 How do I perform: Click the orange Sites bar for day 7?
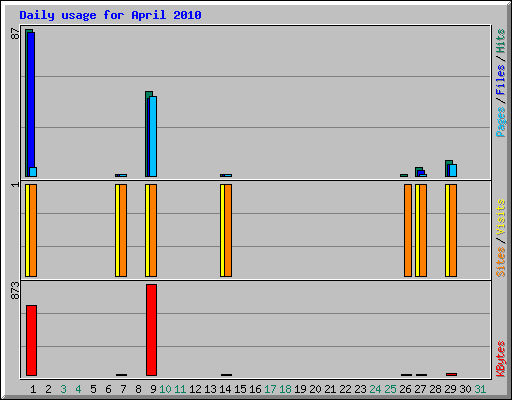[123, 230]
